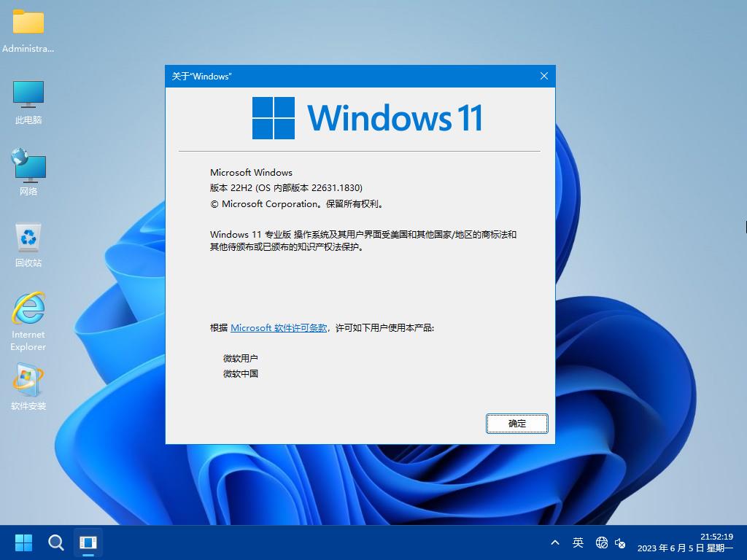The width and height of the screenshot is (747, 560).
Task: Expand the hidden tray icons chevron
Action: 555,542
